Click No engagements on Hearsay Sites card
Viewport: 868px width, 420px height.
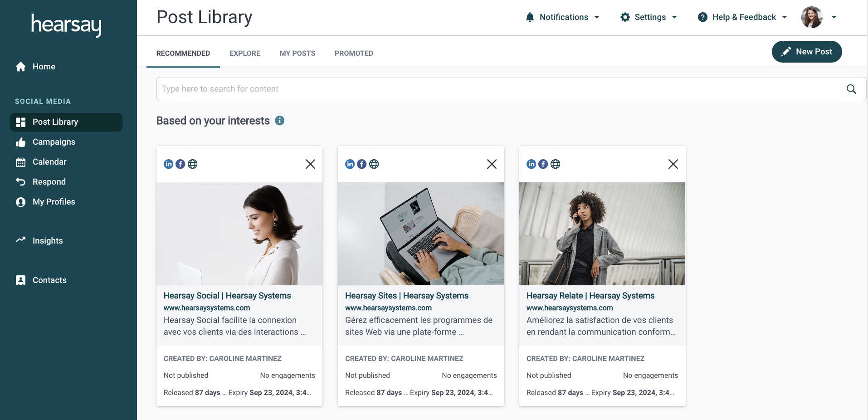tap(469, 376)
